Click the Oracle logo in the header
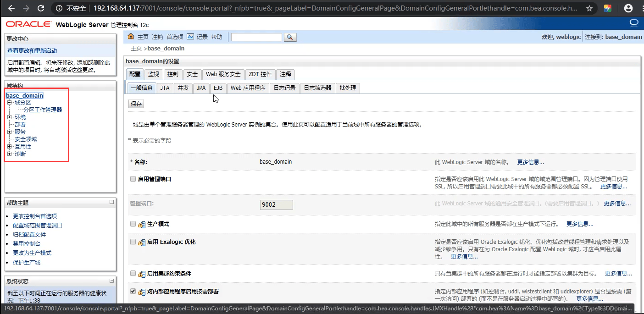This screenshot has width=644, height=314. [28, 24]
